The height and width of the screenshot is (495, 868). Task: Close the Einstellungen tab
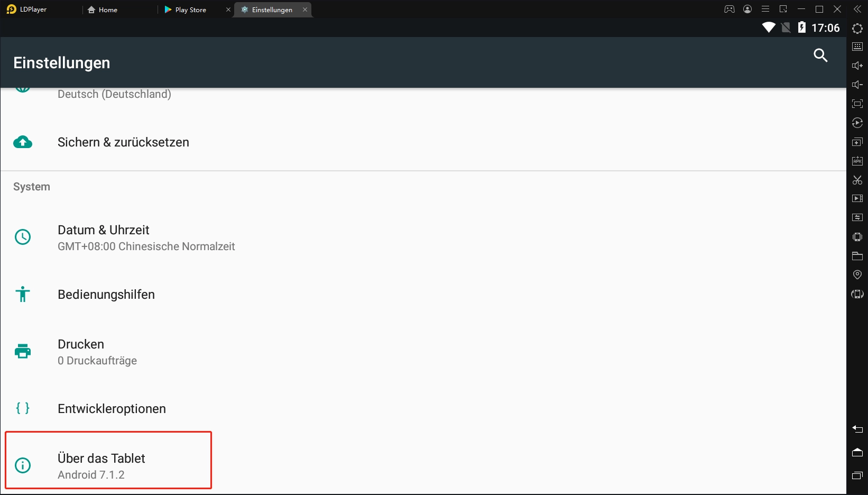305,10
